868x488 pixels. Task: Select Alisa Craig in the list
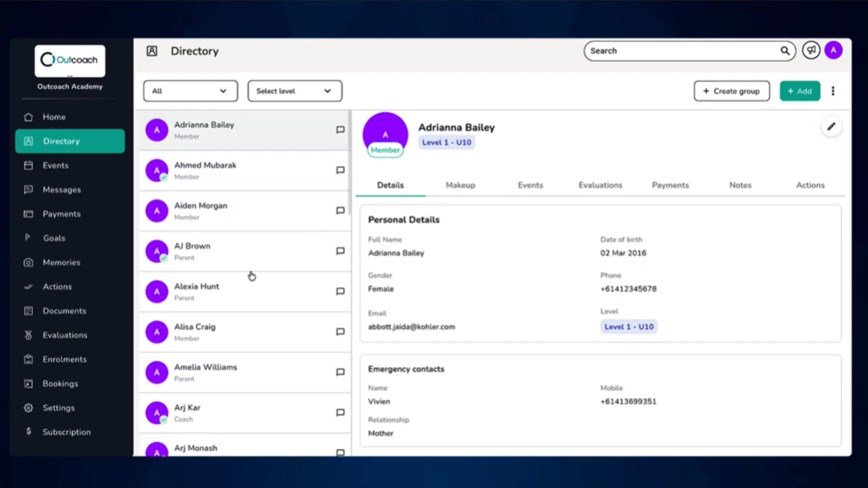244,332
